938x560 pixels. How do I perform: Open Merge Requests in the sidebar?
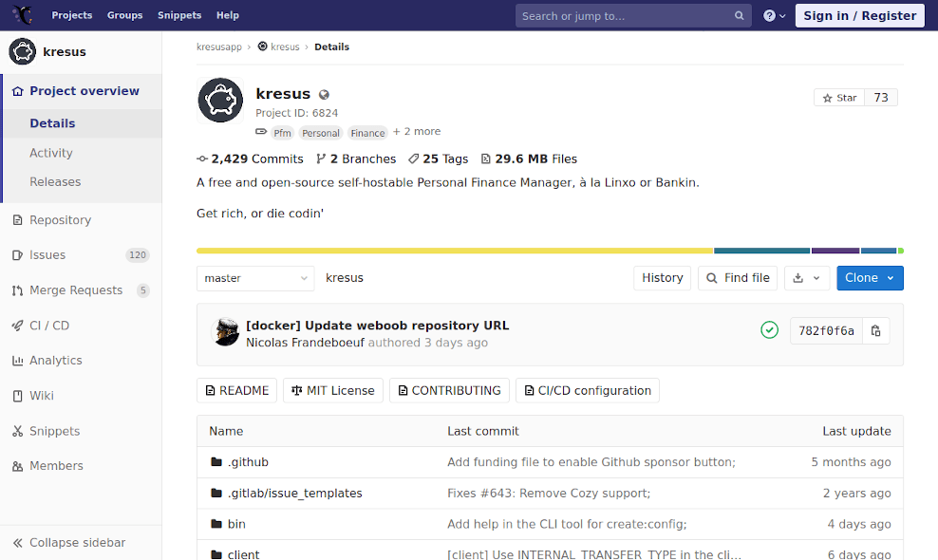click(75, 290)
